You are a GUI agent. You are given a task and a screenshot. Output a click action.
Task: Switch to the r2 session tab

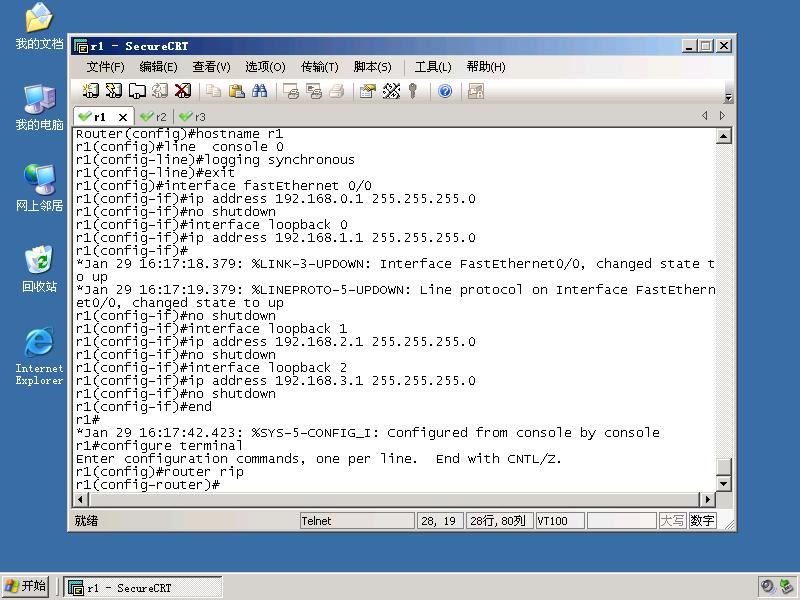pyautogui.click(x=154, y=117)
